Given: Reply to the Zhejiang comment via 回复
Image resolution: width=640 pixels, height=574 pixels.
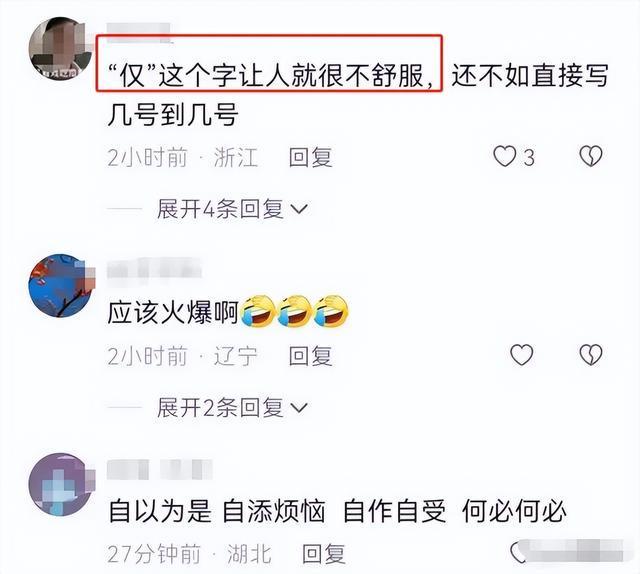Looking at the screenshot, I should pos(310,157).
